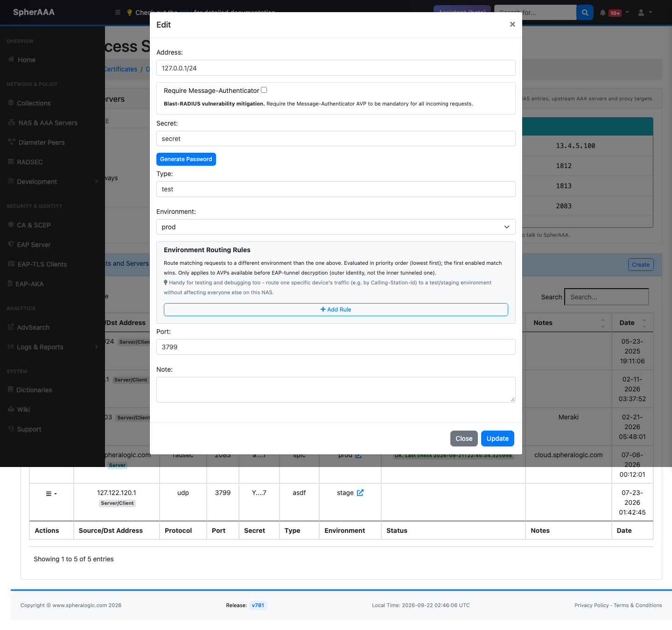
Task: Open EAP-TLS Clients in the sidebar
Action: (42, 264)
